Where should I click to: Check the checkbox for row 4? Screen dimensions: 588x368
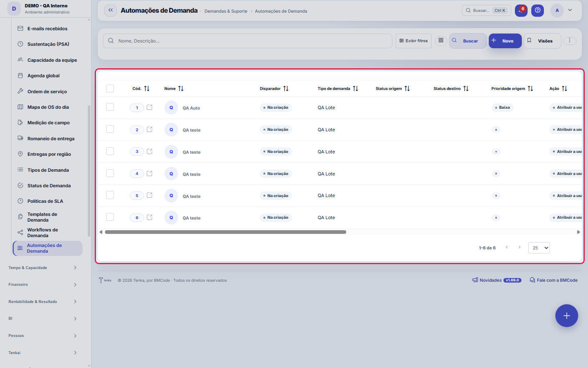pyautogui.click(x=110, y=173)
